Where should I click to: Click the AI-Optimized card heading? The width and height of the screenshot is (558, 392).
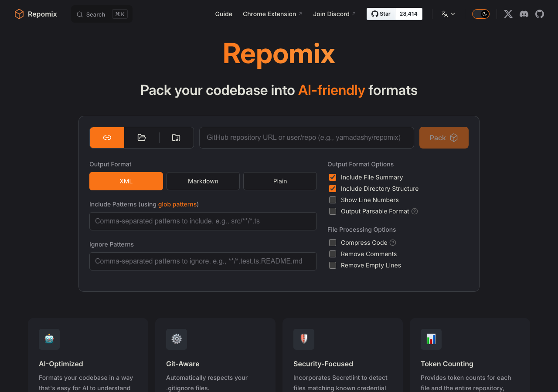pos(61,364)
